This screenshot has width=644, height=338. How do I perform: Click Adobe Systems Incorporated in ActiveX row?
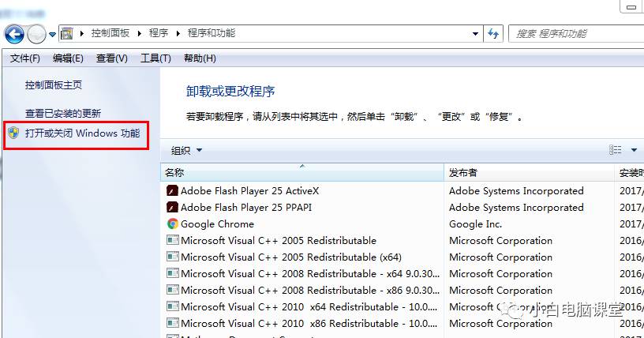516,191
